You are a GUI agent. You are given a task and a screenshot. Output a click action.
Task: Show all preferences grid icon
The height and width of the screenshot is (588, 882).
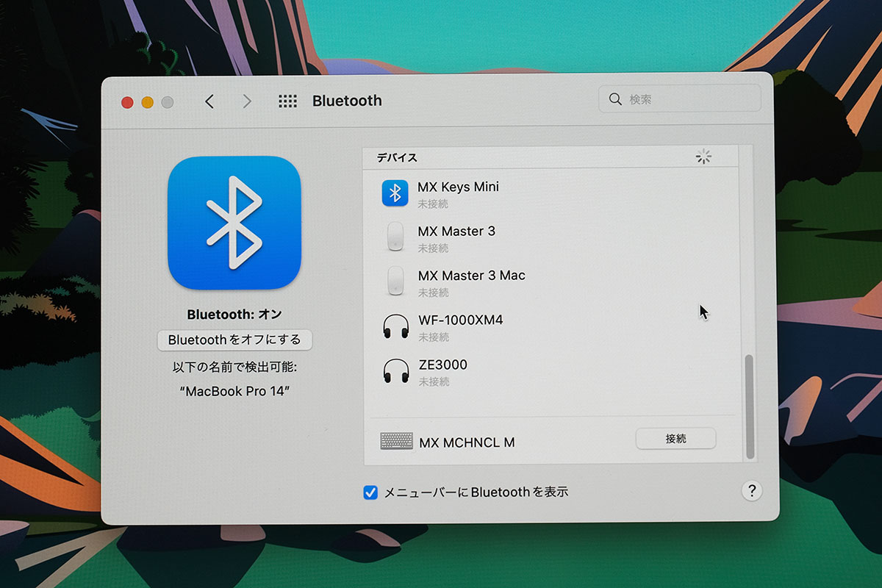(287, 101)
